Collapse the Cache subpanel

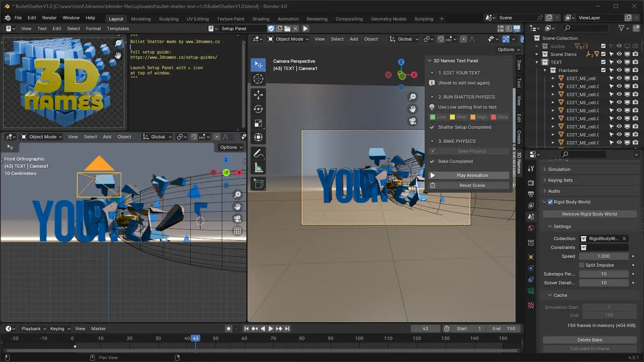coord(550,295)
